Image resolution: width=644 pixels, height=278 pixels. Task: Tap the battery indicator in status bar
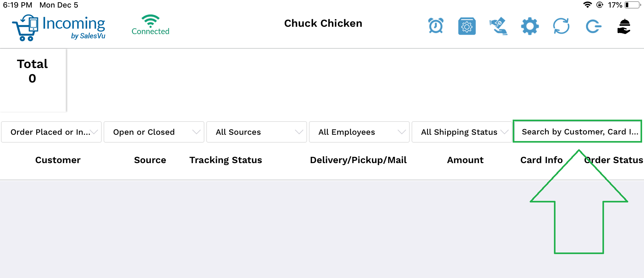[x=633, y=5]
